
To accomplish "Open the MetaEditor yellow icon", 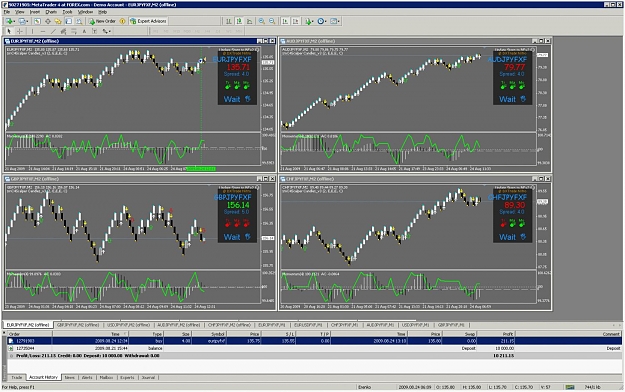I will [122, 21].
